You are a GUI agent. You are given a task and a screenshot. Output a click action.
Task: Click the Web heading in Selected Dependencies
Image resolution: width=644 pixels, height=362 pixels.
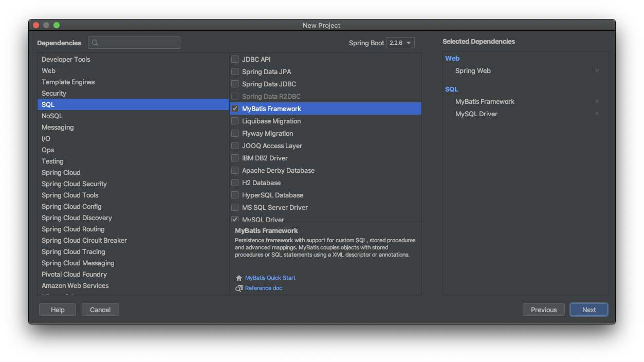452,59
